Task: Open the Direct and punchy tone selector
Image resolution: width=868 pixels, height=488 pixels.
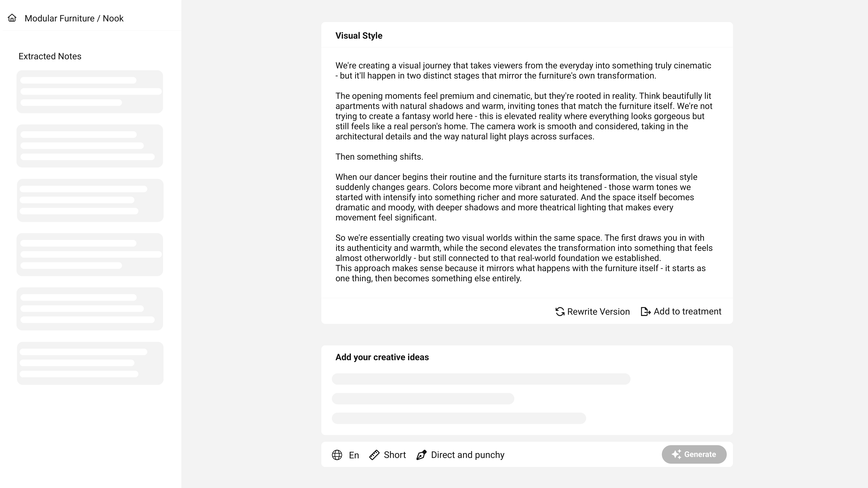Action: click(467, 455)
